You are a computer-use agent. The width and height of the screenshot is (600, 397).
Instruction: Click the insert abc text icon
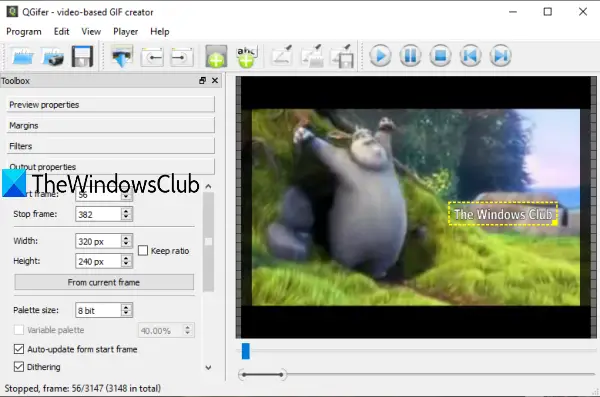click(x=247, y=56)
